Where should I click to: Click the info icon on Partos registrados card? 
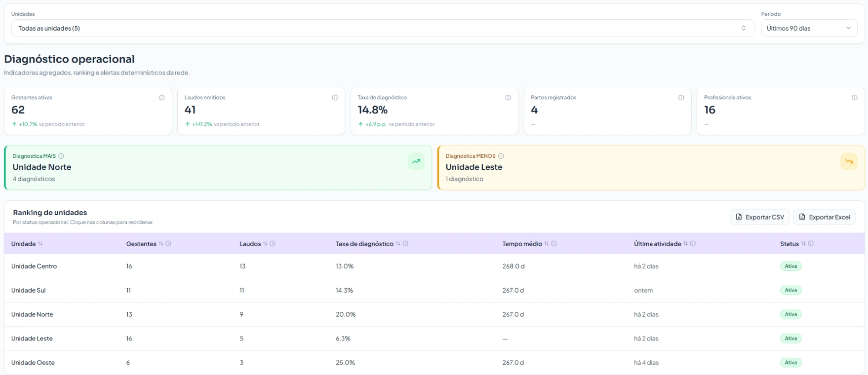(681, 98)
